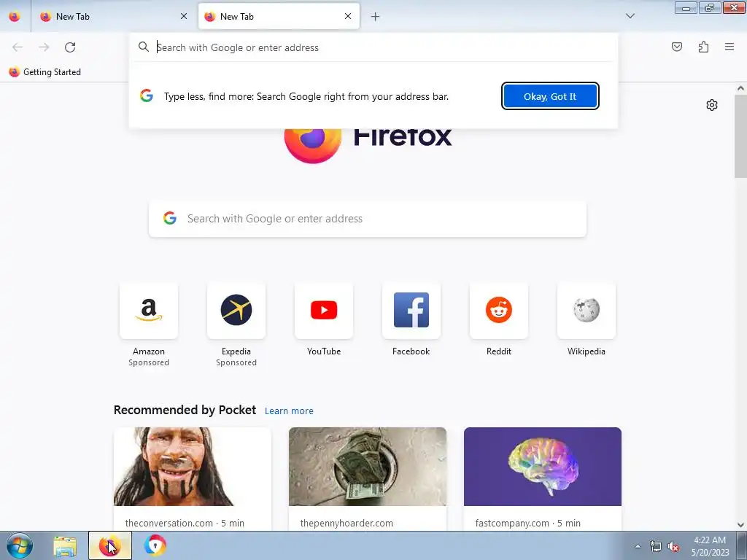Close the first New Tab
Screen dimensions: 747x560
click(x=184, y=16)
